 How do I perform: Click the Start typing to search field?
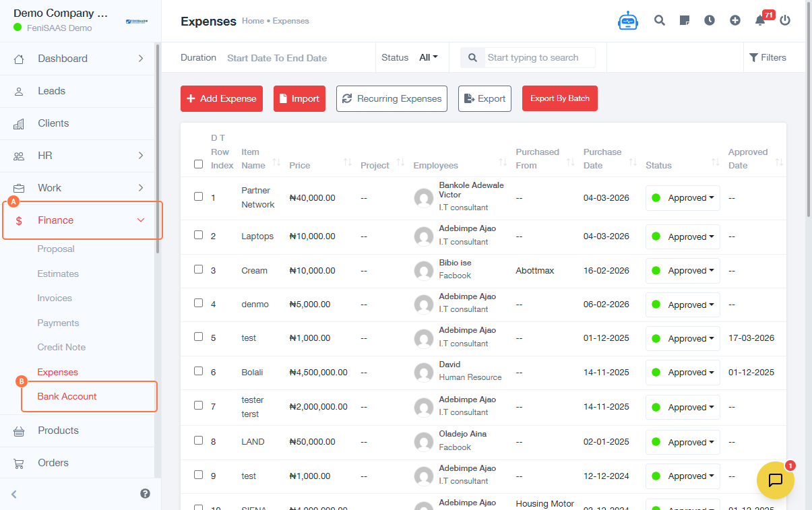coord(539,57)
